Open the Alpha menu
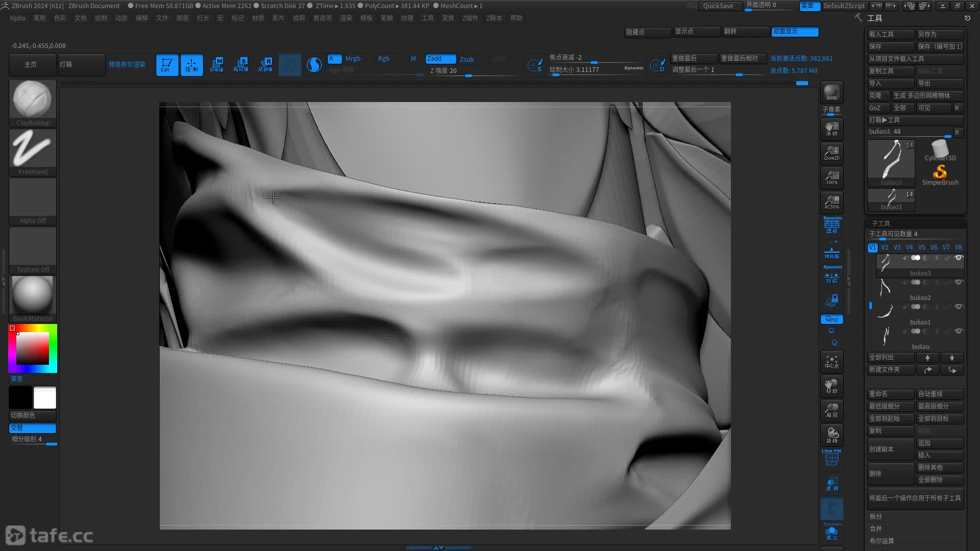 pos(17,18)
